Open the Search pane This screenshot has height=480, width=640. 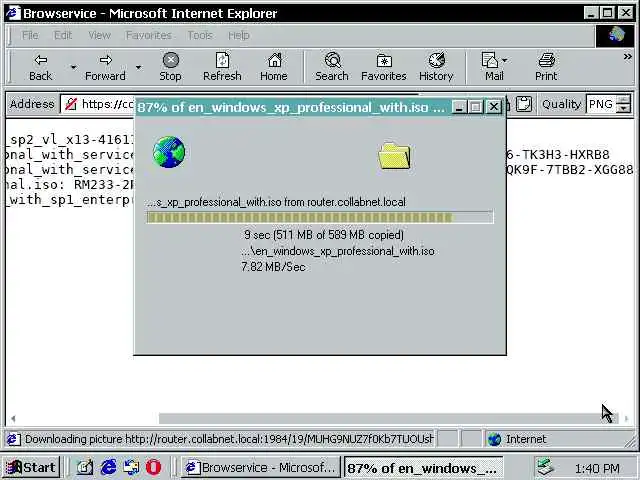(332, 67)
